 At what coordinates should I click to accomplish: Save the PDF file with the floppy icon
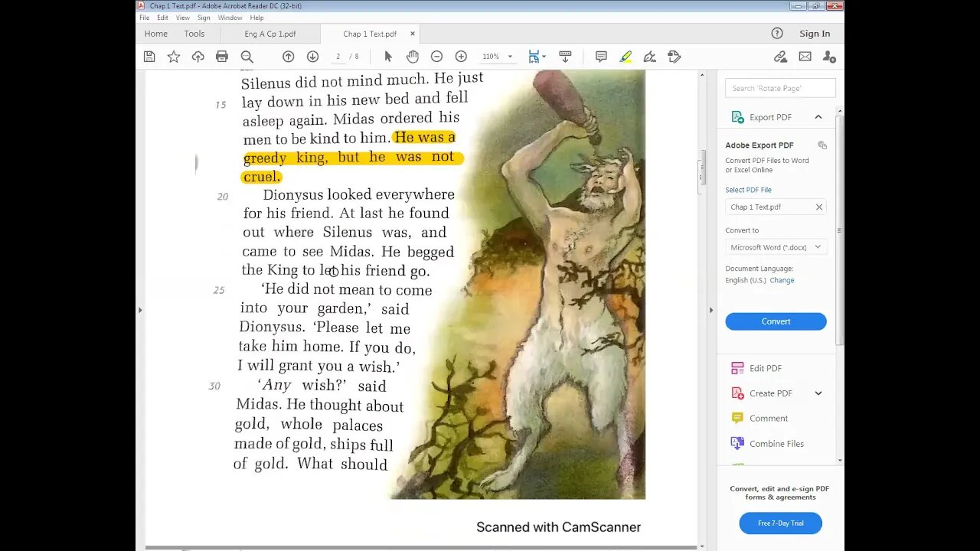click(x=149, y=57)
